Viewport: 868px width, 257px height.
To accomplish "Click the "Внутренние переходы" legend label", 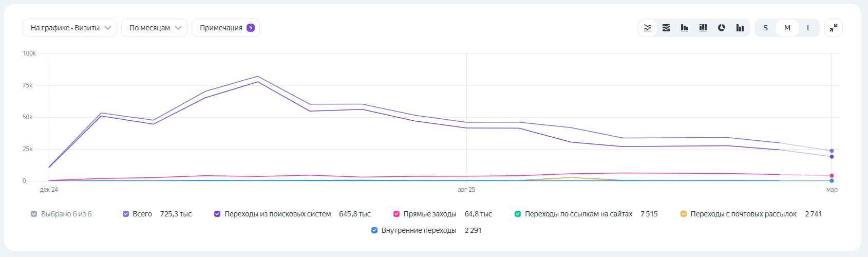I will click(419, 230).
